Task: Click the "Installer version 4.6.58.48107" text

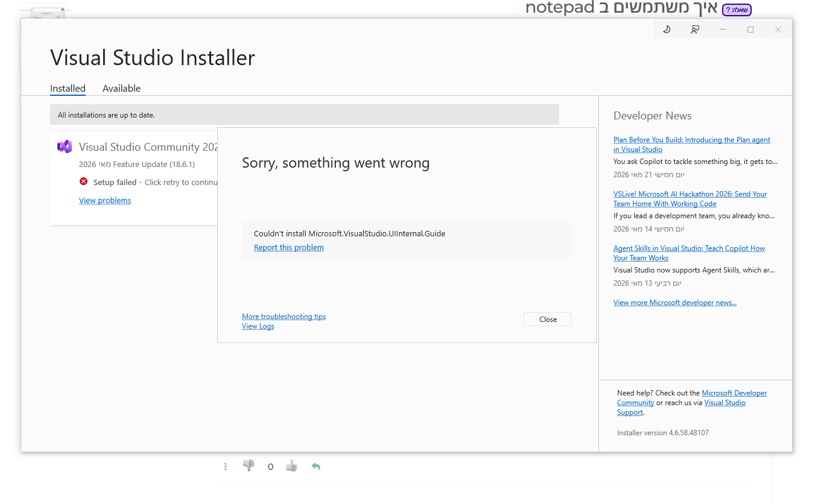Action: point(663,433)
